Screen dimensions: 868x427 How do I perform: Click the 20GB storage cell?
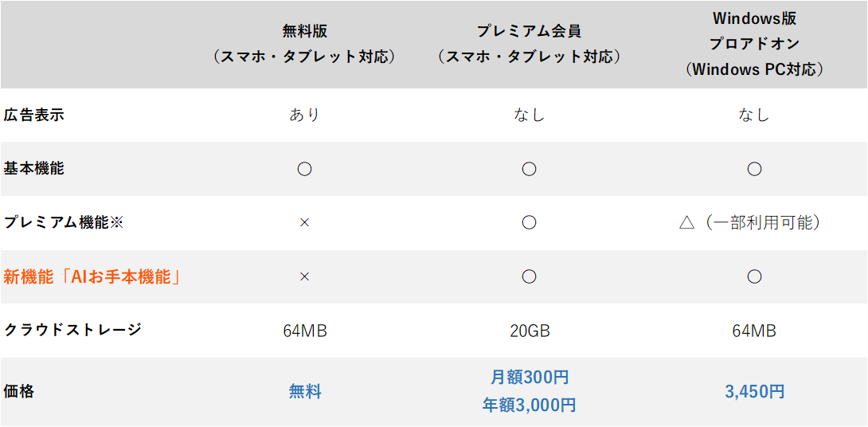pos(529,331)
